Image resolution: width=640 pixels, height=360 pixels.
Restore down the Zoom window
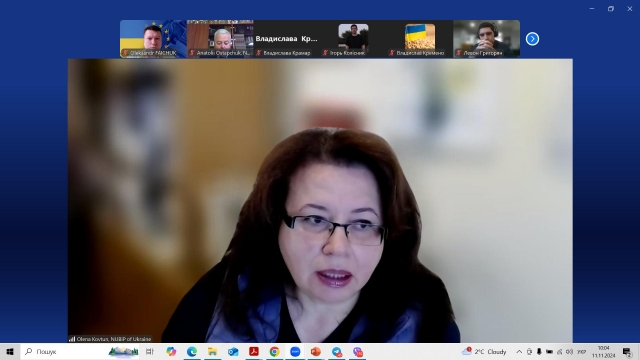(611, 9)
